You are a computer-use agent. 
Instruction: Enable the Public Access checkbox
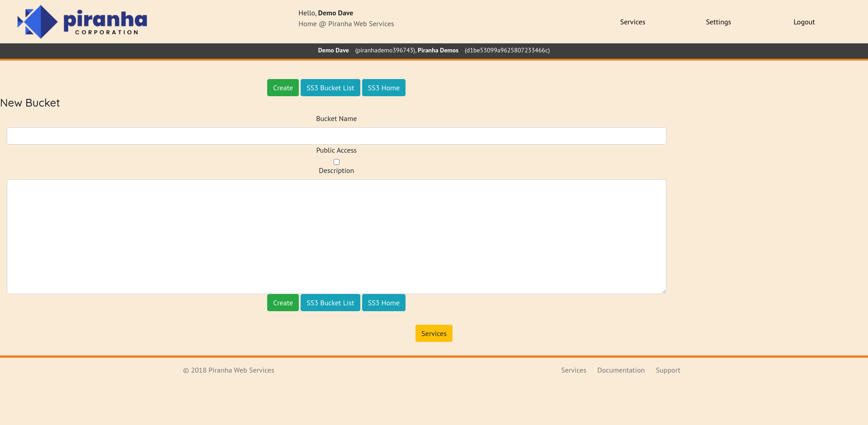click(336, 162)
